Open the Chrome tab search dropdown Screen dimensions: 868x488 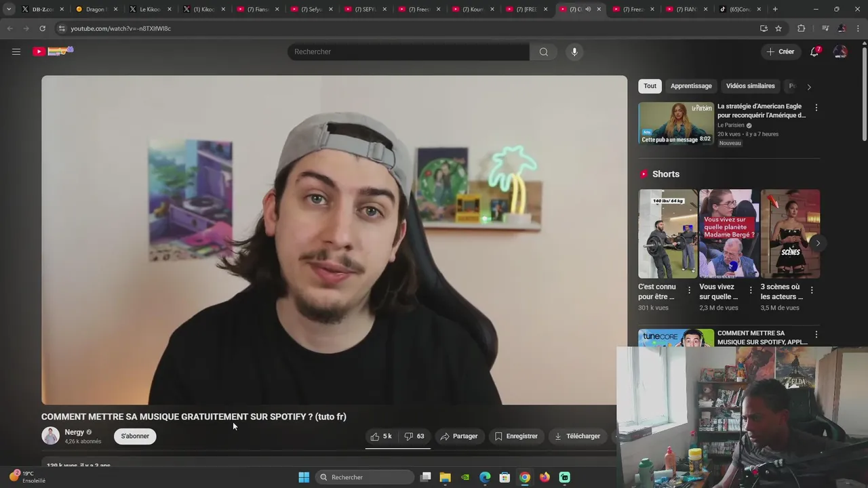point(9,9)
